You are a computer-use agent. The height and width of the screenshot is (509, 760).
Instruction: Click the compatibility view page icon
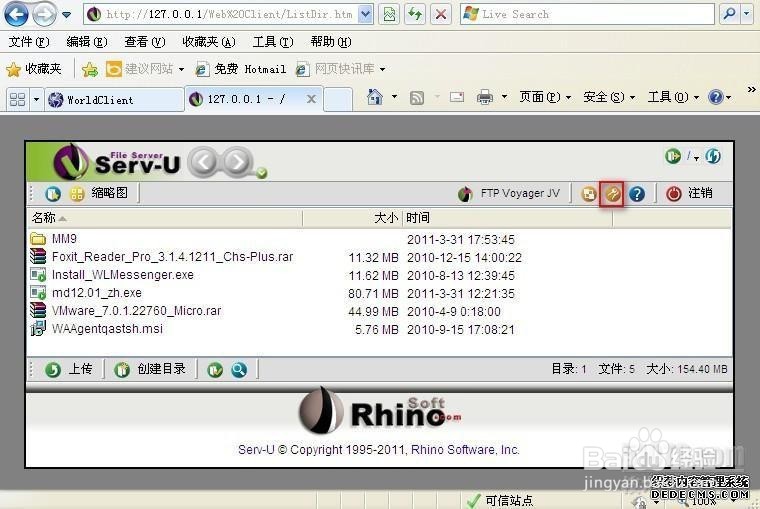pyautogui.click(x=389, y=15)
